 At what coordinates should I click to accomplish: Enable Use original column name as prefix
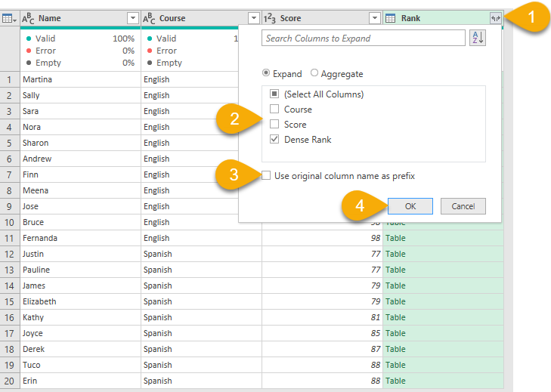tap(266, 176)
